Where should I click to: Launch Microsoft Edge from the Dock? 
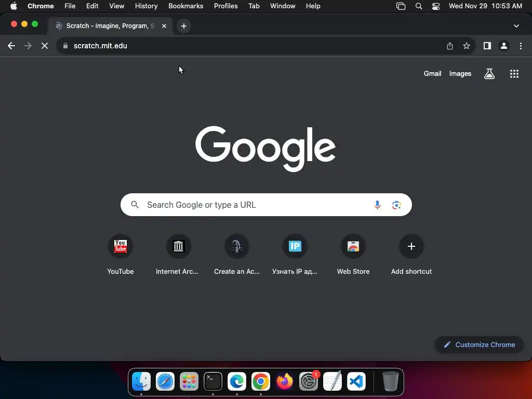pos(237,381)
